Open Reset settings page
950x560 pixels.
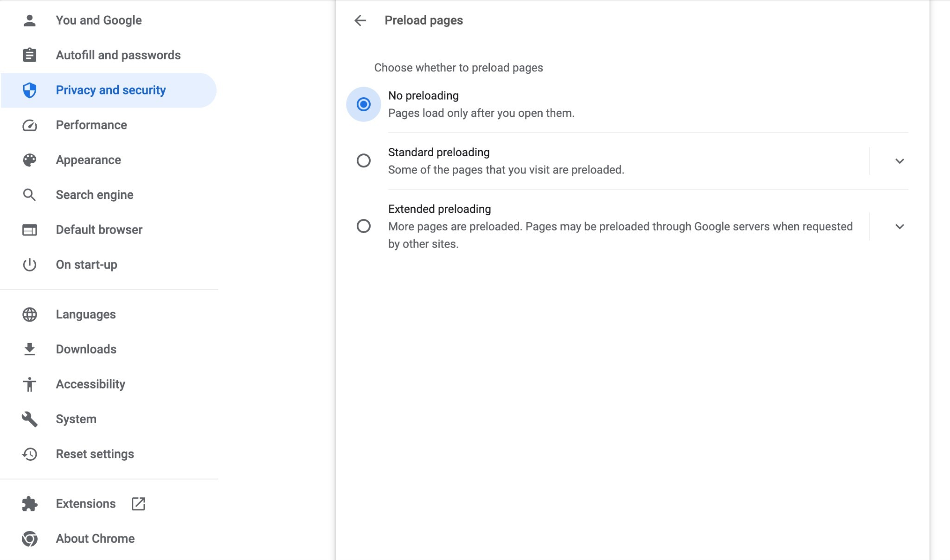(x=109, y=454)
